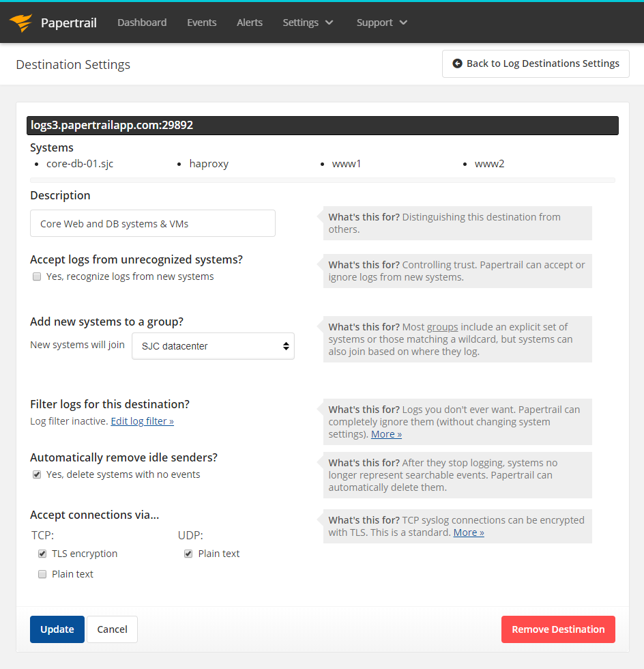
Task: Click the back arrow circle icon
Action: (457, 63)
